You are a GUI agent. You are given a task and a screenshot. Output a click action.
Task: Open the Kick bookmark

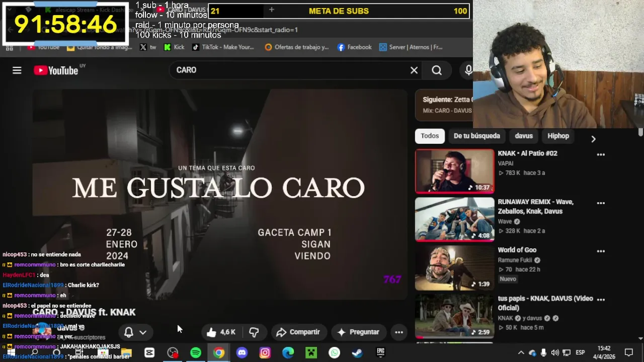click(x=174, y=47)
